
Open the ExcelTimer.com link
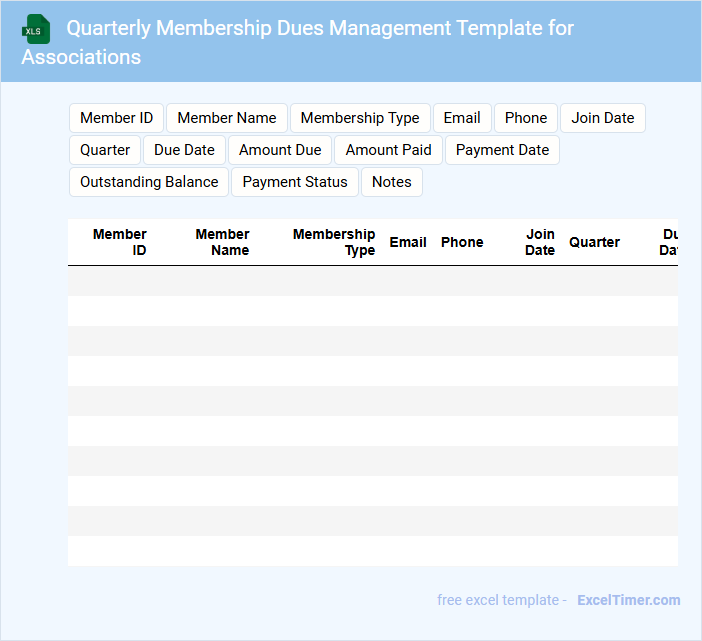tap(628, 600)
